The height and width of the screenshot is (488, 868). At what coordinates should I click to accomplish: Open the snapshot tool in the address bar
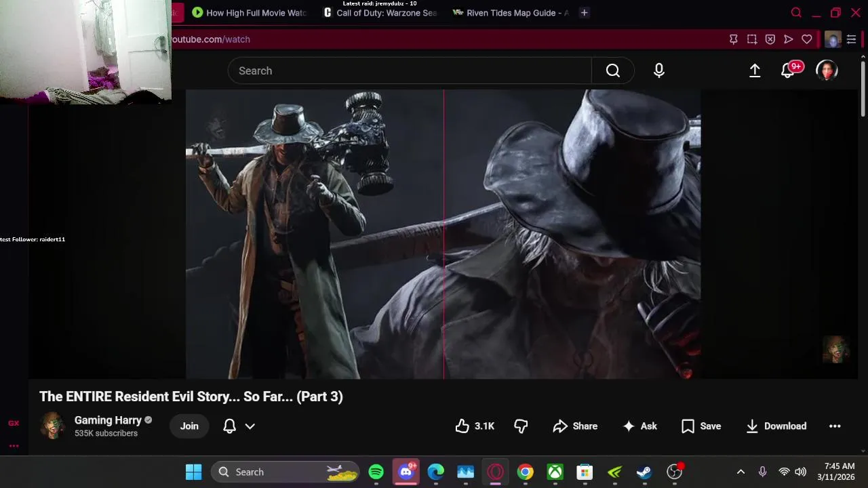pyautogui.click(x=751, y=39)
